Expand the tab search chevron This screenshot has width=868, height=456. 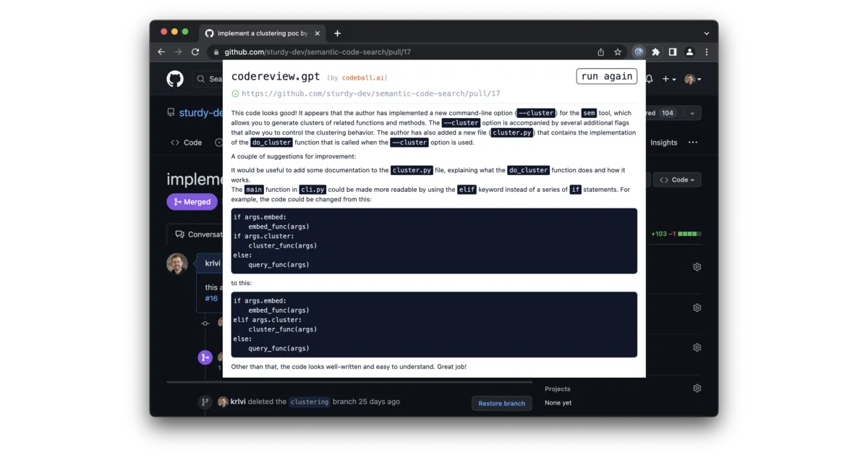pos(707,33)
